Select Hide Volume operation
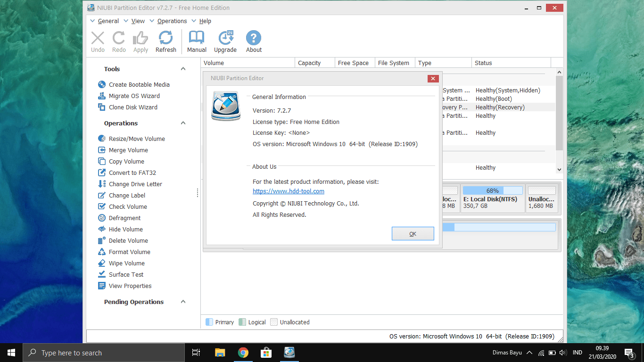The width and height of the screenshot is (644, 362). coord(125,229)
